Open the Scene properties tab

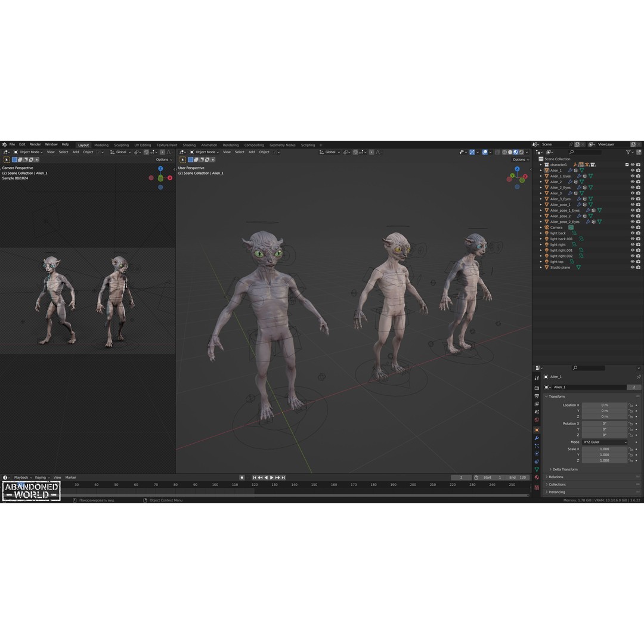537,412
